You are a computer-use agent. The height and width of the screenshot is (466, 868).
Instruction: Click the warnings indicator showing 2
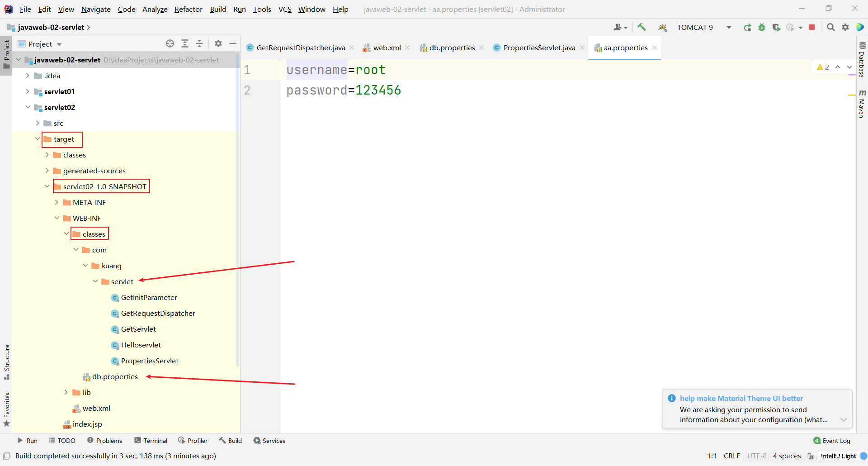pyautogui.click(x=823, y=67)
